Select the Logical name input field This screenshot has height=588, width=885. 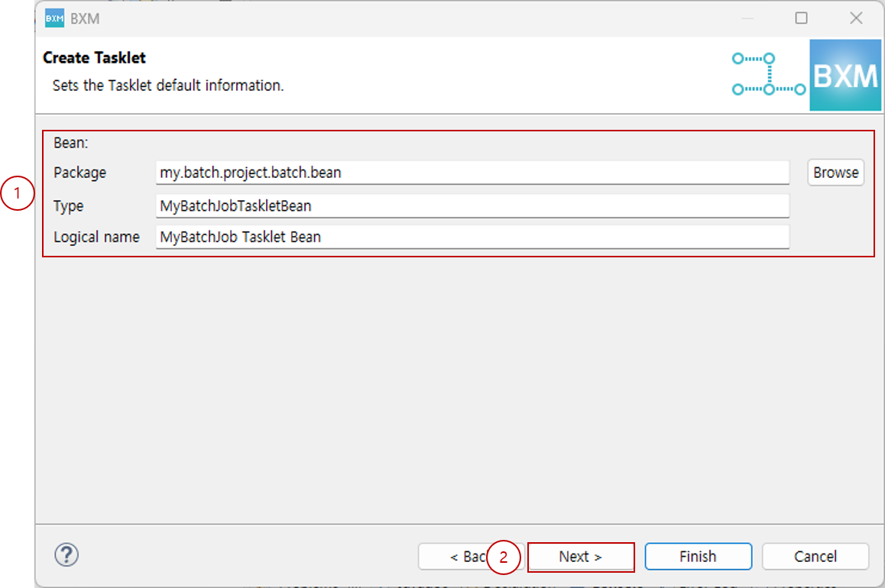click(472, 237)
